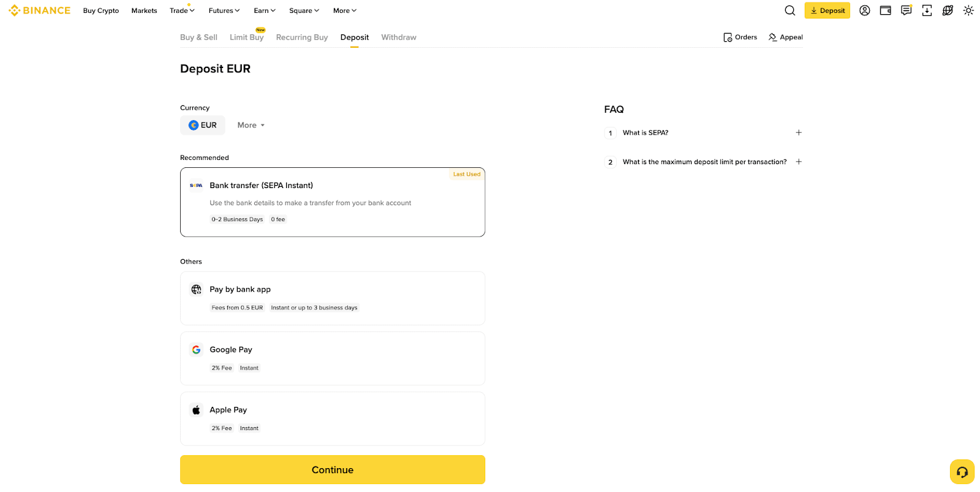Choose Apple Pay payment option

pos(332,418)
